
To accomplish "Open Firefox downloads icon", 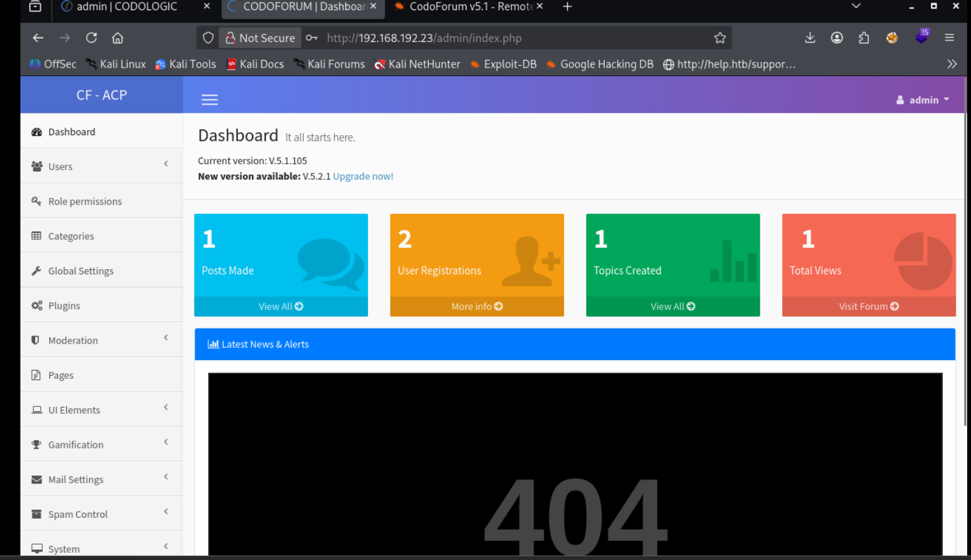I will click(810, 38).
